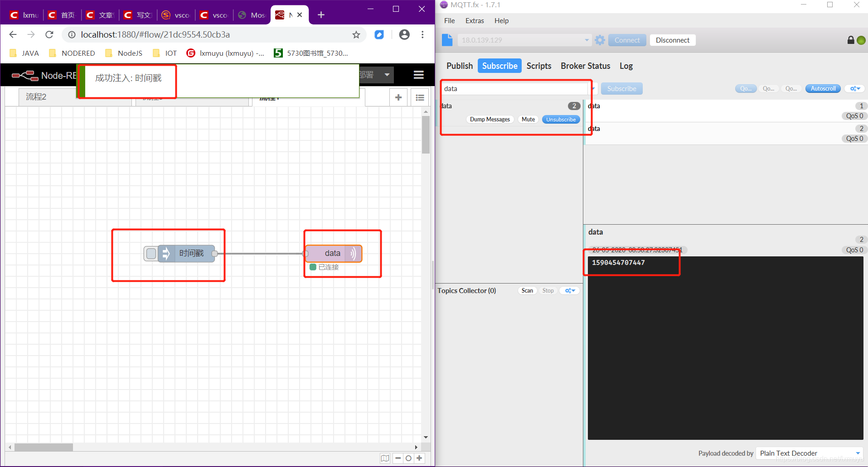Click Dump Messages for data topic
868x467 pixels.
pos(490,119)
